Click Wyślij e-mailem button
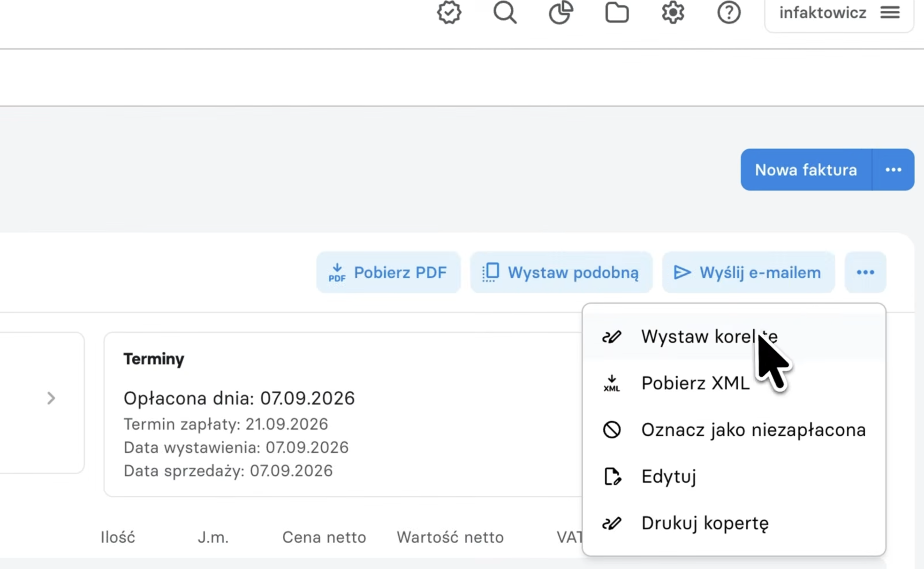 click(748, 273)
